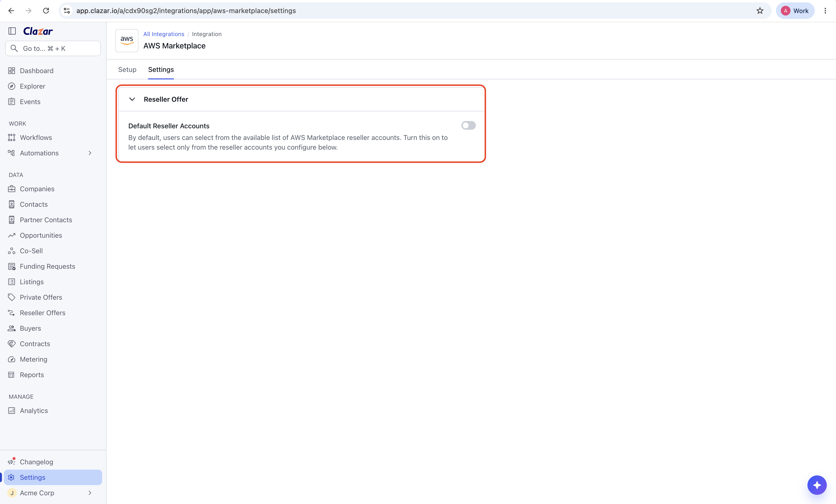This screenshot has height=504, width=836.
Task: Open the Changelog link
Action: pos(36,462)
